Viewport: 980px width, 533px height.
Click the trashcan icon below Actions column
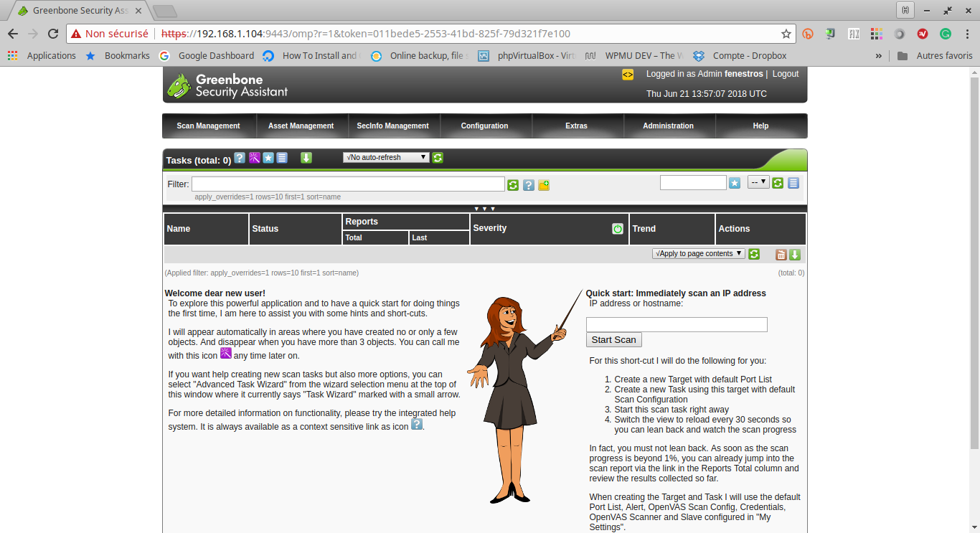click(781, 255)
